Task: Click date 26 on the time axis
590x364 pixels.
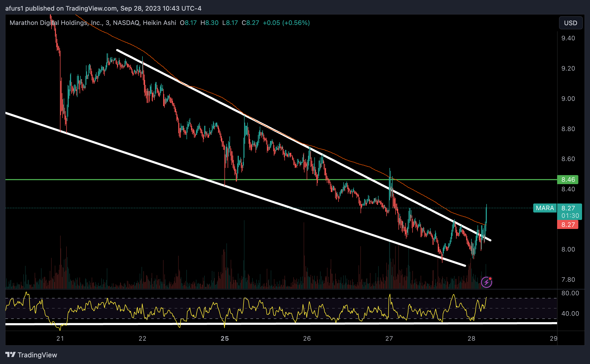Action: point(307,339)
